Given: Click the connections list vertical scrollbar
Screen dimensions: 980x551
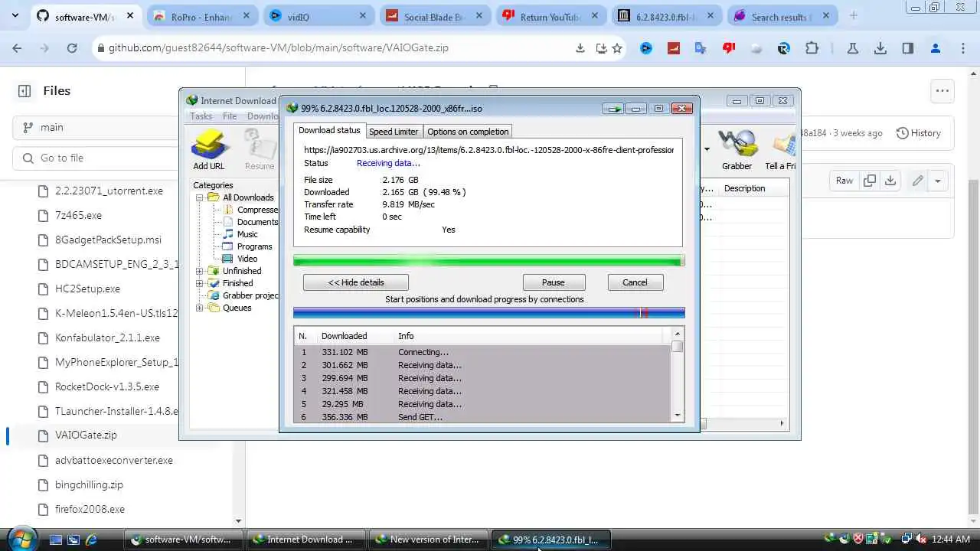Looking at the screenshot, I should point(677,375).
